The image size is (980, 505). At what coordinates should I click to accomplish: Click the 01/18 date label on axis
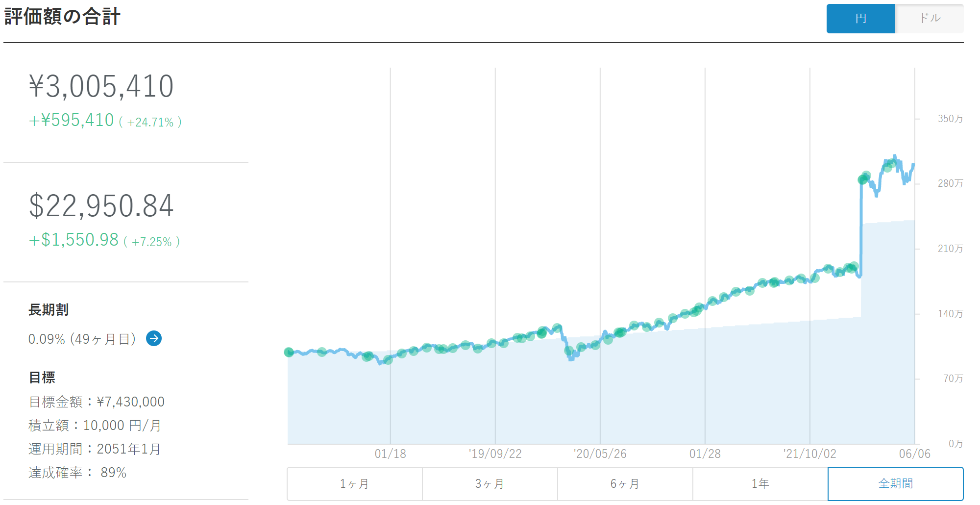(x=390, y=454)
